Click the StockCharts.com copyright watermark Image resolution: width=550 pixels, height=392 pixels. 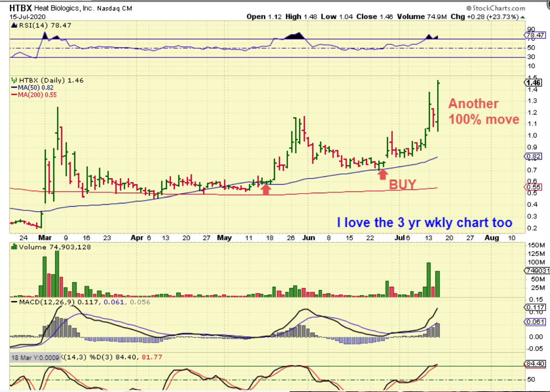tap(496, 8)
